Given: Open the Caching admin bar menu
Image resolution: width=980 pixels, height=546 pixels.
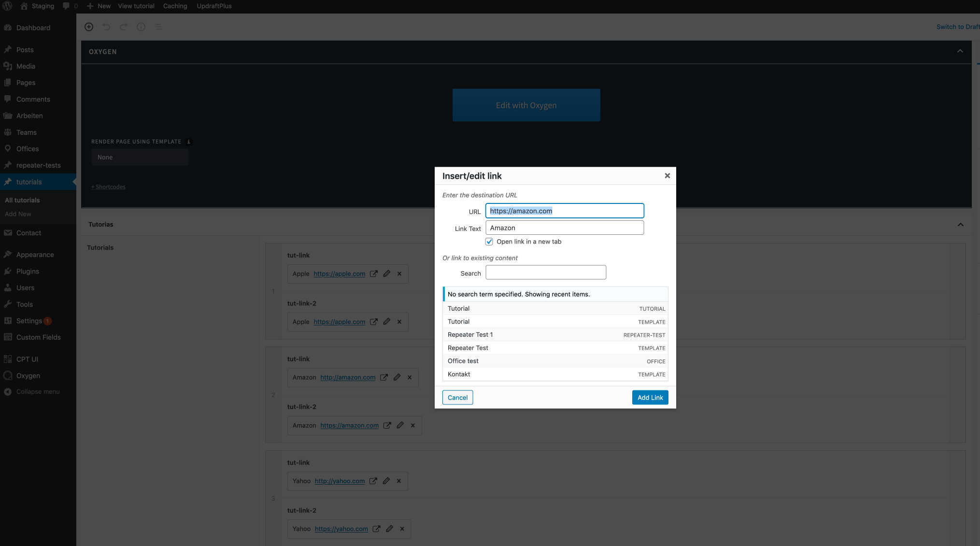Looking at the screenshot, I should [175, 6].
